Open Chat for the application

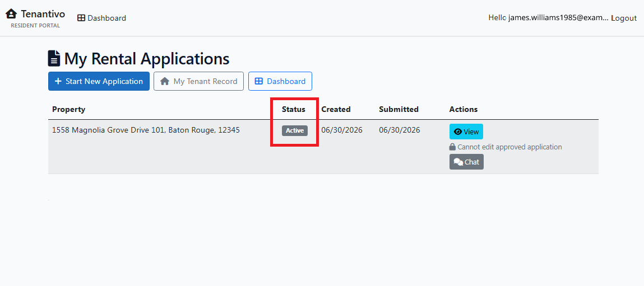[x=466, y=162]
